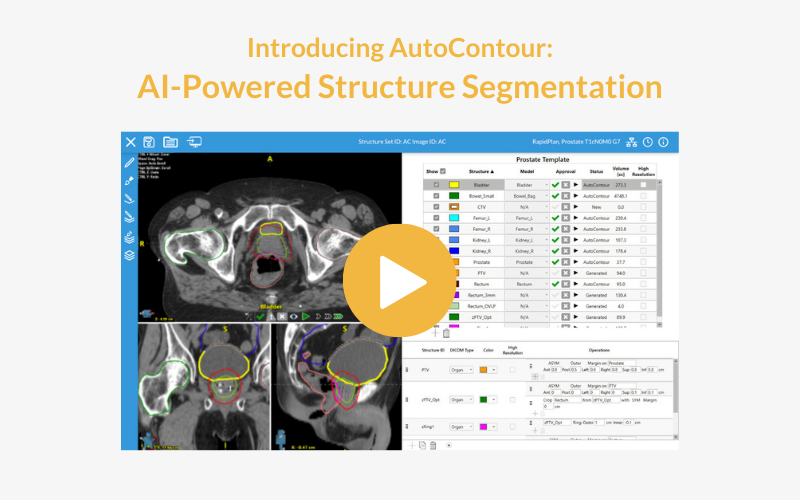The height and width of the screenshot is (500, 800).
Task: Click magenta color swatch for zRing1
Action: 483,427
